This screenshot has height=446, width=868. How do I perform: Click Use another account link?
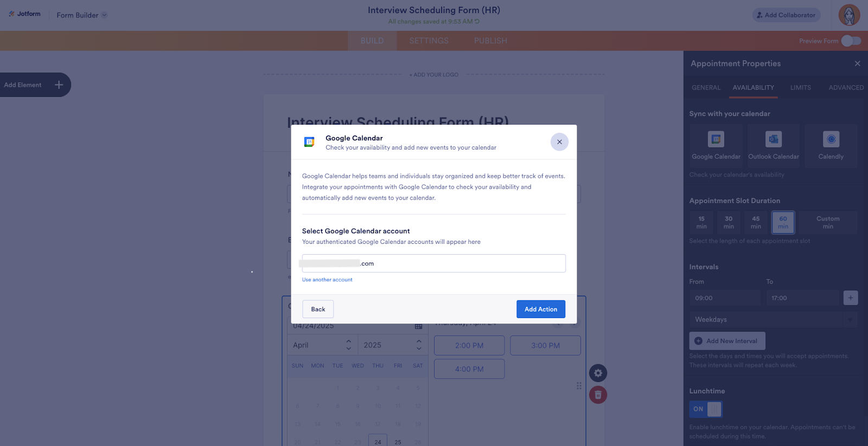pyautogui.click(x=327, y=280)
